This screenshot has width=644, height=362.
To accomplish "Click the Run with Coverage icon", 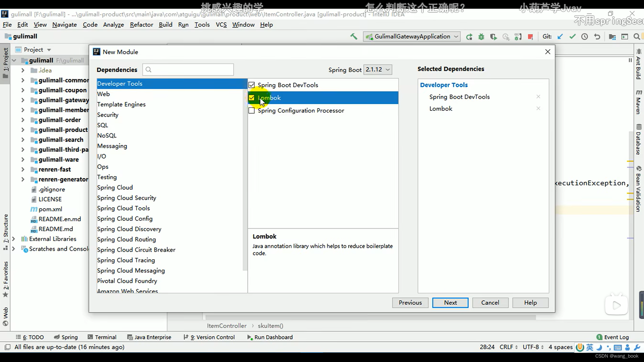I will click(493, 37).
